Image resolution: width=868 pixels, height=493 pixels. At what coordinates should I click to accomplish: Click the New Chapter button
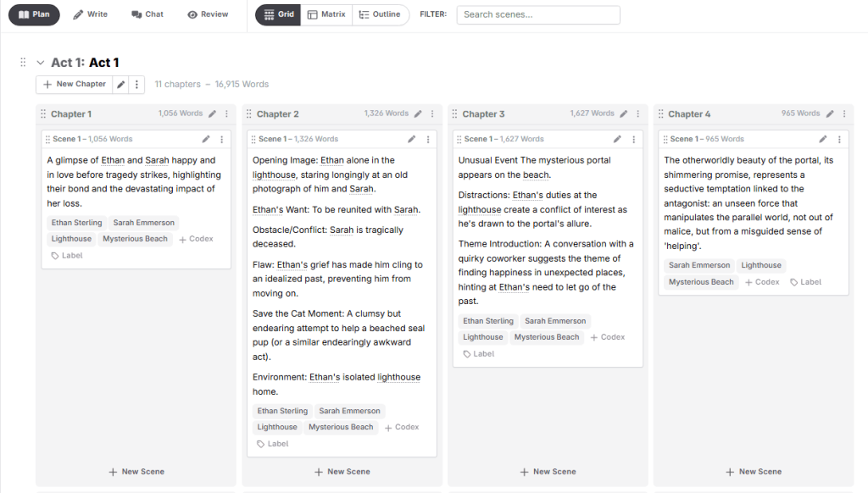[75, 84]
